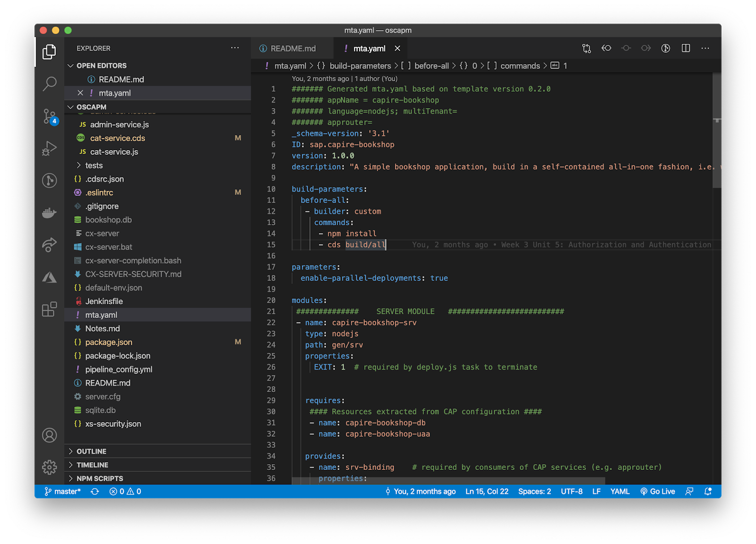Click the Azure icon in activity bar
This screenshot has width=756, height=544.
(x=50, y=277)
